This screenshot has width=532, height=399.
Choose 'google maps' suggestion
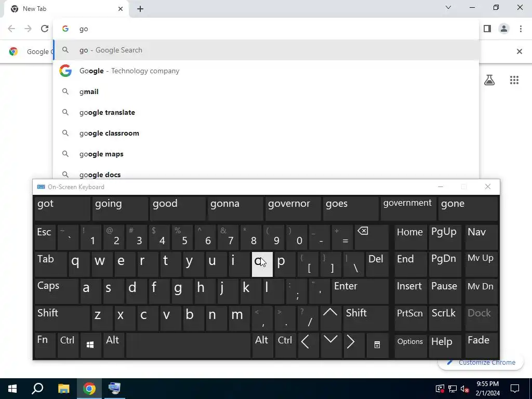point(266,154)
